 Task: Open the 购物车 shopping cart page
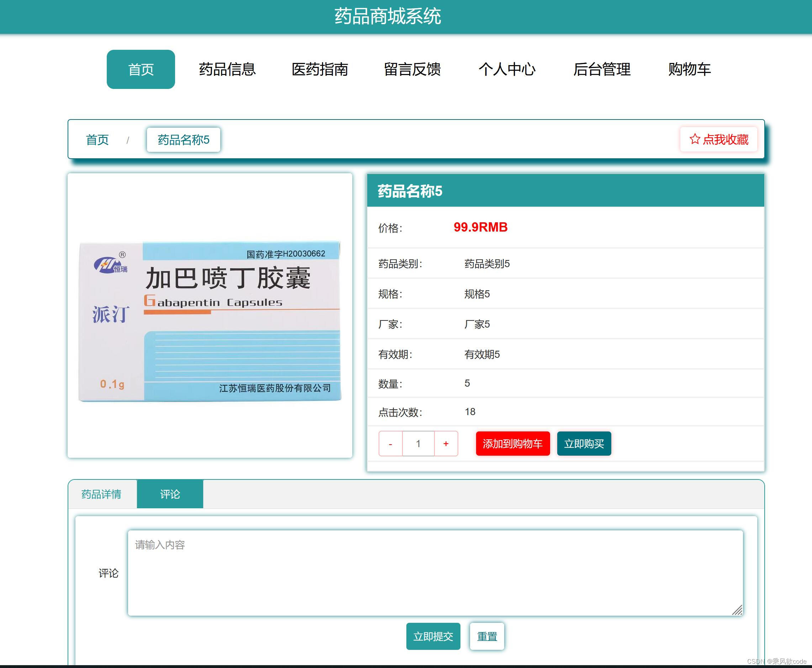point(689,69)
